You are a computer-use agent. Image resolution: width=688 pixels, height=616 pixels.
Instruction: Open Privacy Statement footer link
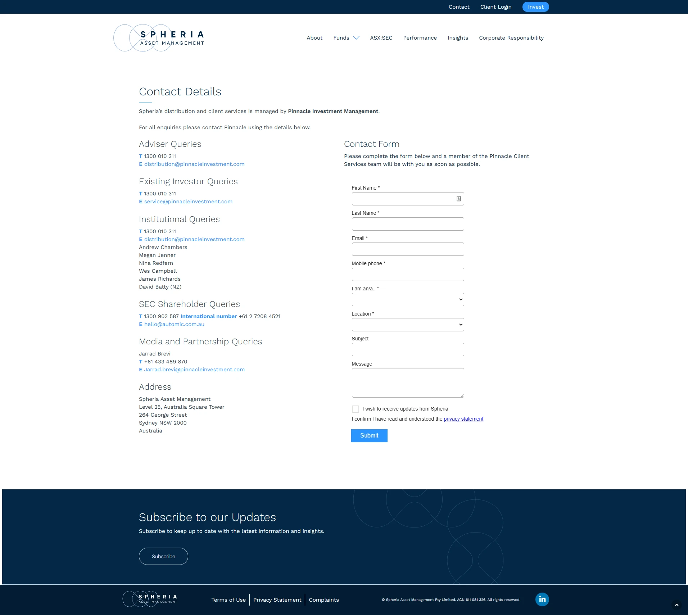[x=277, y=600]
